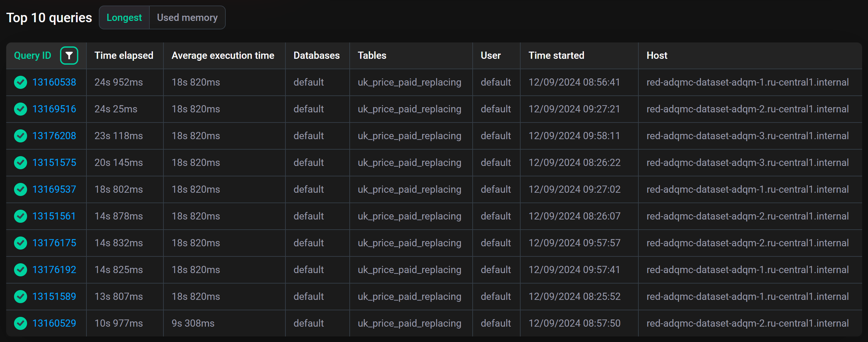
Task: Switch to the Used memory view
Action: pos(187,17)
